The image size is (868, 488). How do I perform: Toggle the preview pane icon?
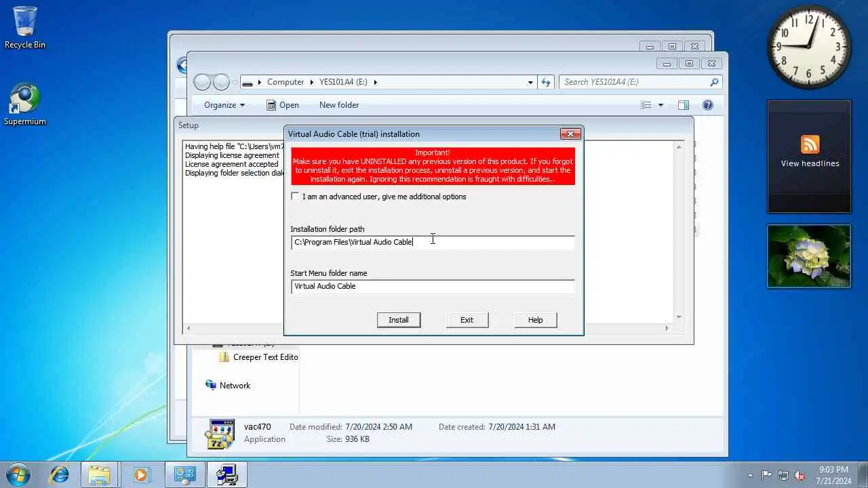click(x=684, y=105)
